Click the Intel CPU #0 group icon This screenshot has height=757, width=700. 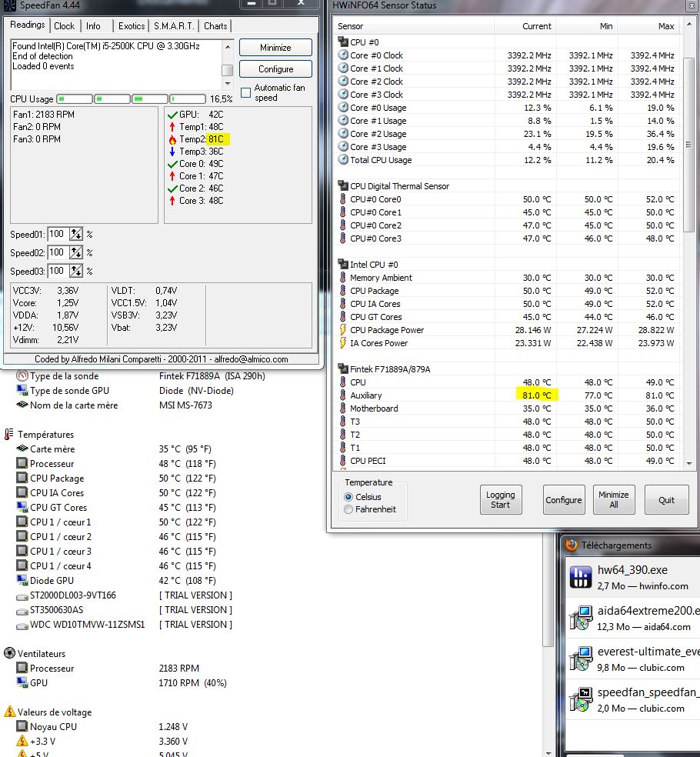(x=343, y=264)
